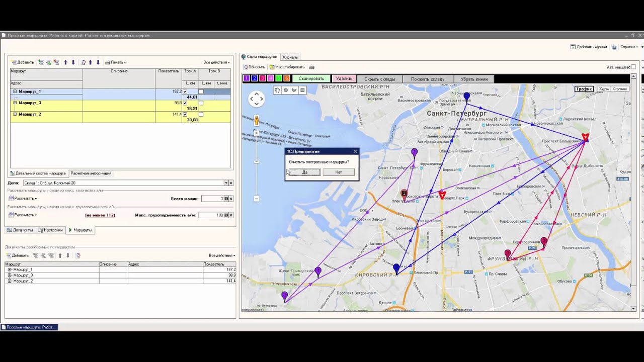The image size is (644, 362).
Task: Clear the Макс. грузоподъемность field
Action: (231, 215)
